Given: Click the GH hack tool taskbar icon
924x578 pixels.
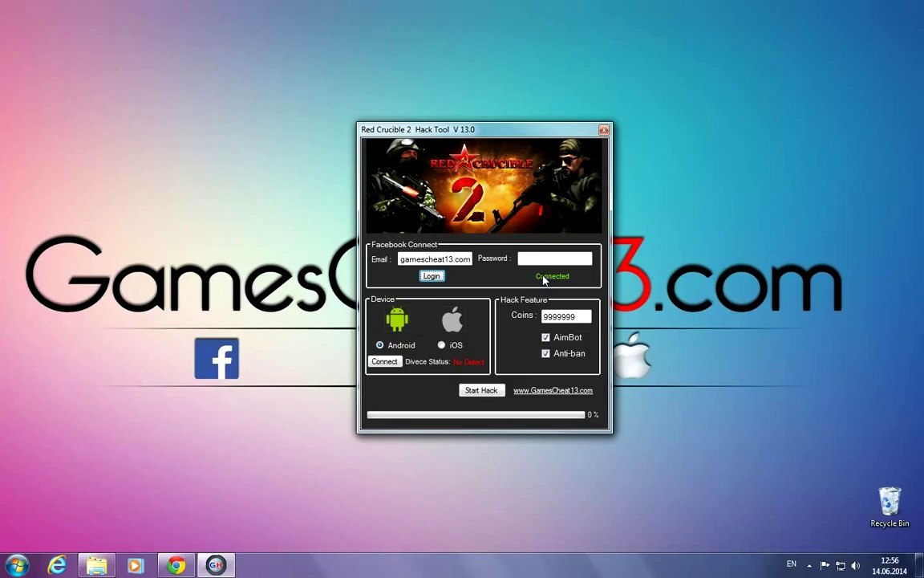Looking at the screenshot, I should coord(216,566).
